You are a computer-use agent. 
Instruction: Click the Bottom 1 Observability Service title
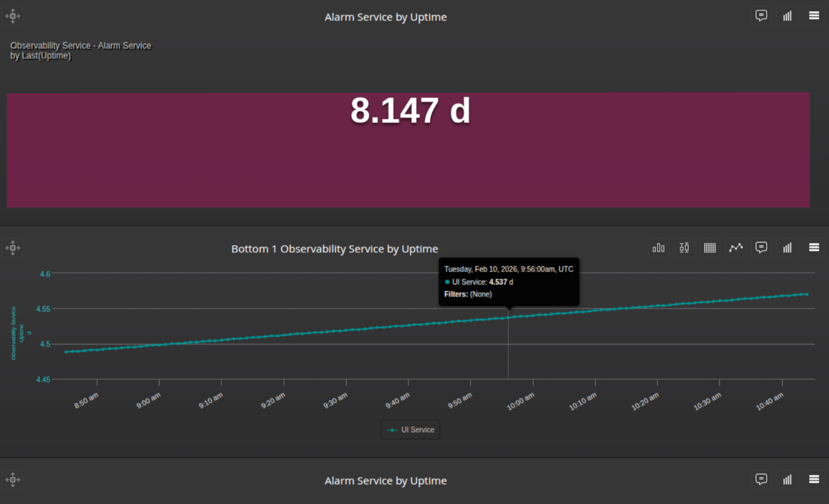(334, 249)
